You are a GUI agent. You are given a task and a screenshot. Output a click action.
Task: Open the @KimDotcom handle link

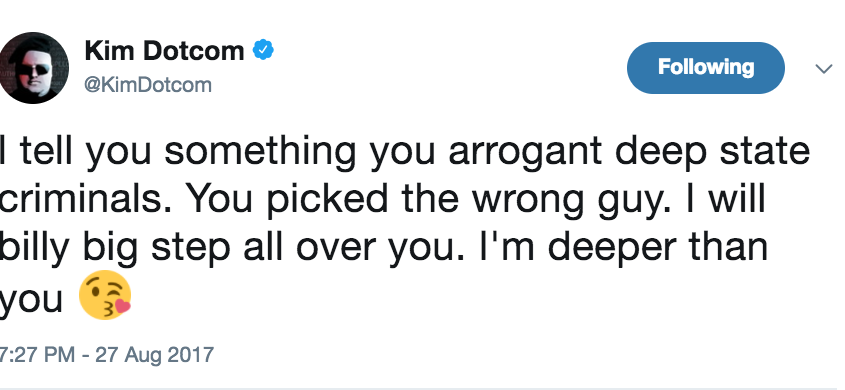tap(148, 85)
